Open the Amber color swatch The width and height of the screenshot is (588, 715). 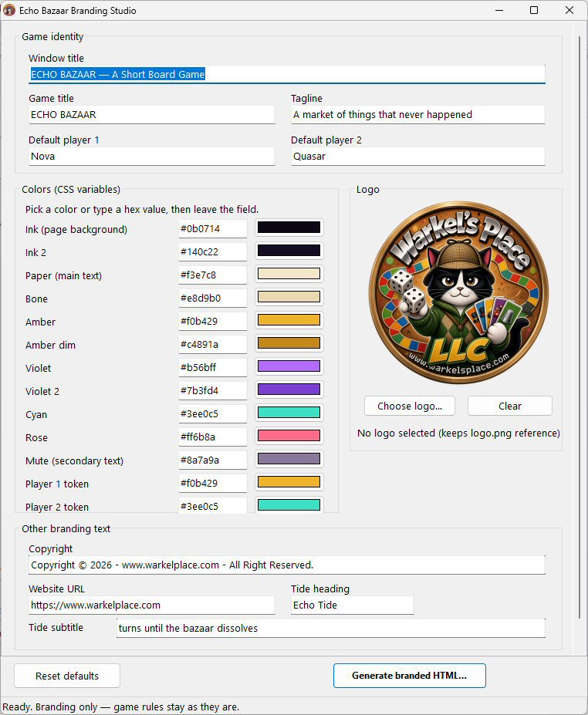[289, 320]
